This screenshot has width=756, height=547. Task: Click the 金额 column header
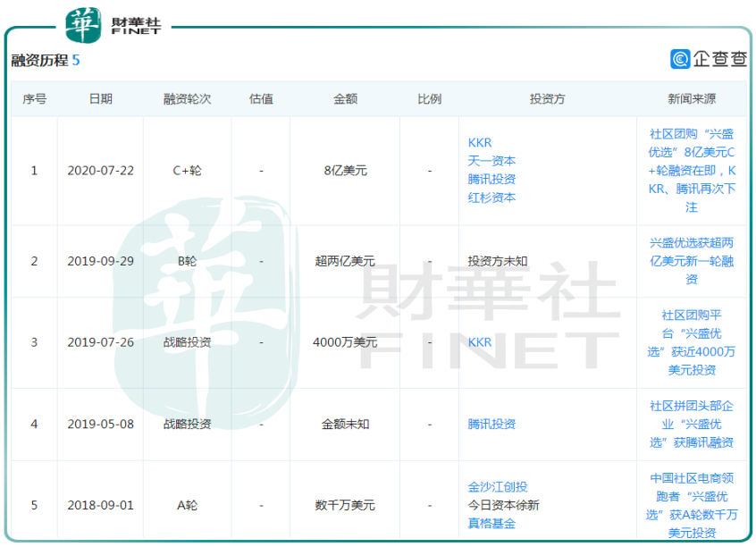pyautogui.click(x=345, y=99)
